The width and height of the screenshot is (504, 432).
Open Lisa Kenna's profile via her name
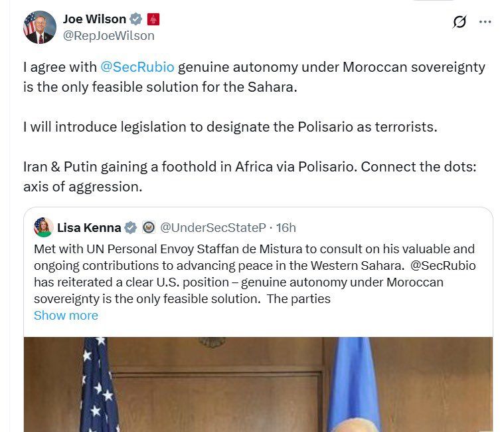point(88,228)
